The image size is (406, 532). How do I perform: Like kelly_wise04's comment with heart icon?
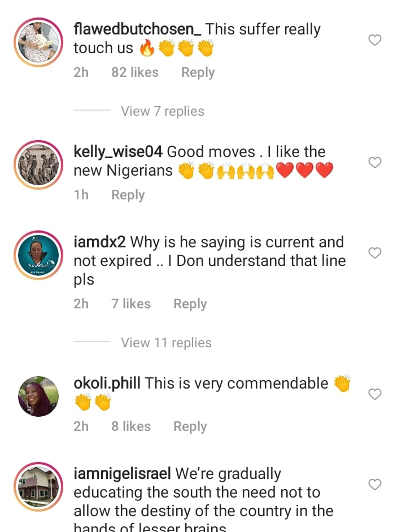click(375, 163)
